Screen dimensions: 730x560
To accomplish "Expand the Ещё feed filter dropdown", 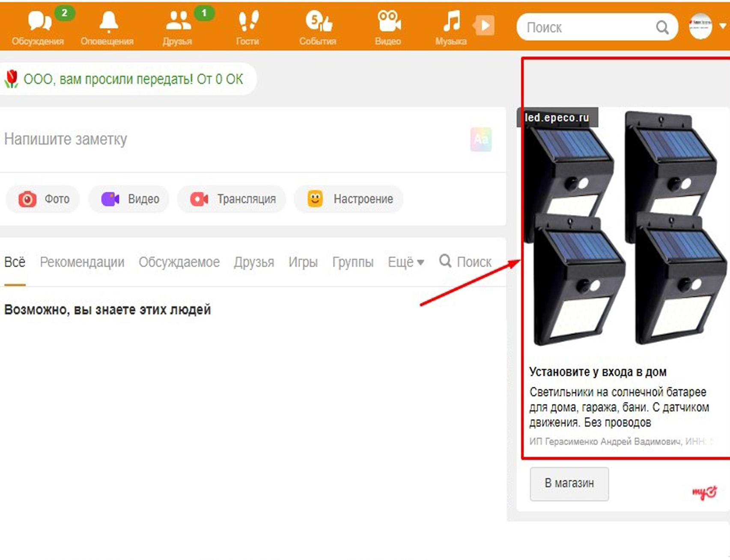I will coord(405,262).
